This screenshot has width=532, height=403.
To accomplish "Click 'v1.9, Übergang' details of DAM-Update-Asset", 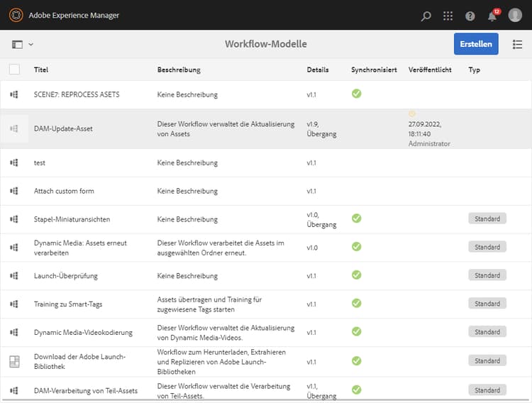I will tap(321, 129).
